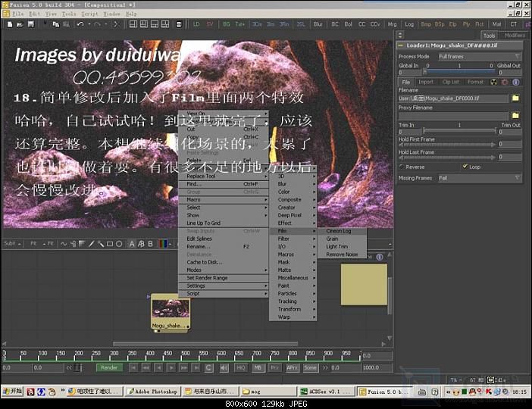Expand the Settings submenu in context menu
Viewport: 532px width, 409px height.
(224, 286)
